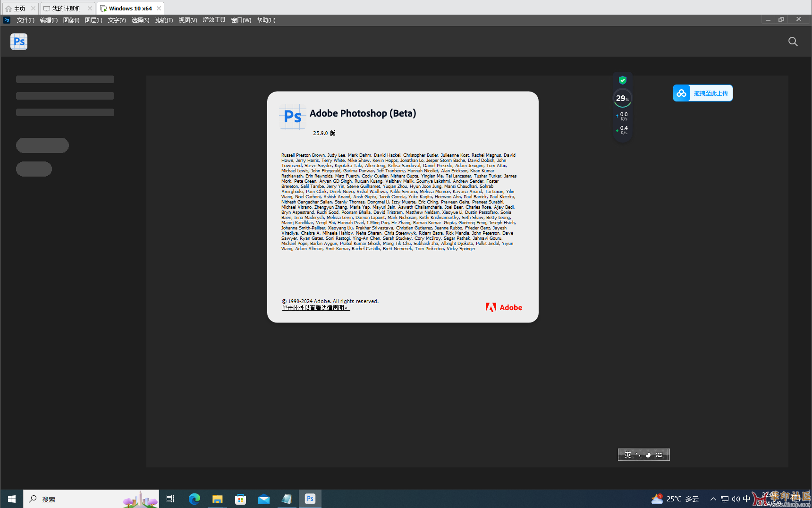Click the taskbar 搜索 search box
Image resolution: width=812 pixels, height=508 pixels.
click(x=91, y=499)
